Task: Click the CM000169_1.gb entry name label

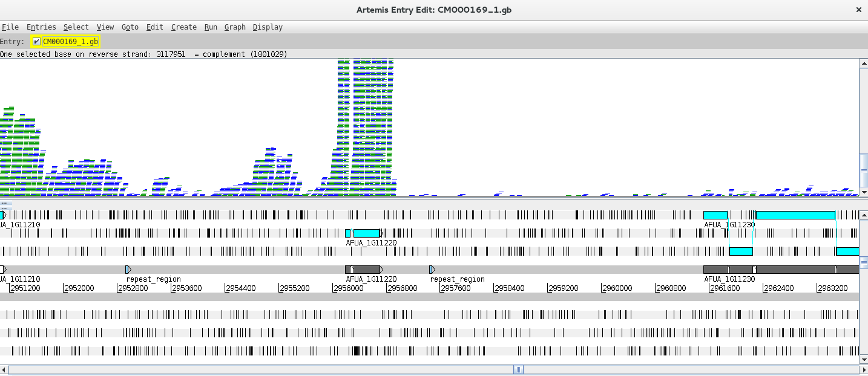Action: (70, 42)
